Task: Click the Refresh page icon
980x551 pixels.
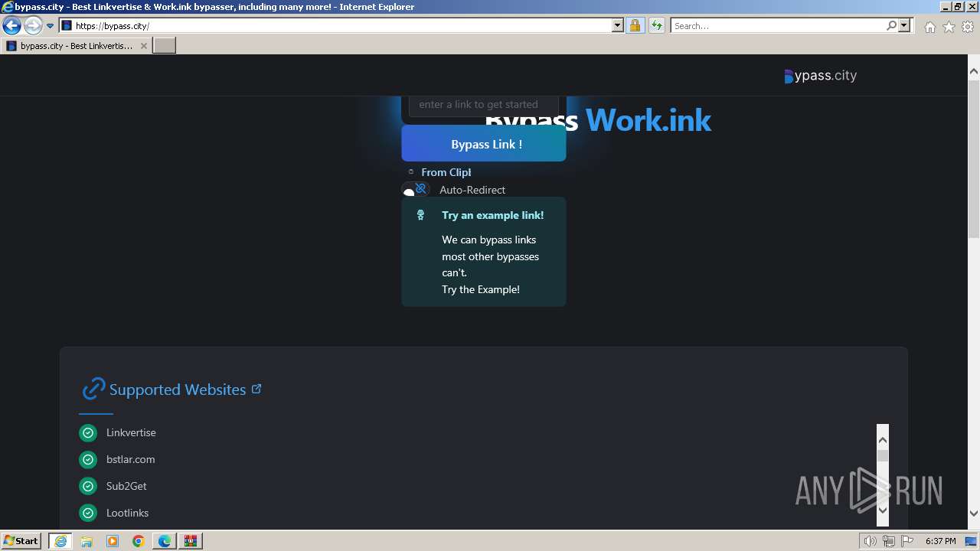Action: [x=656, y=26]
